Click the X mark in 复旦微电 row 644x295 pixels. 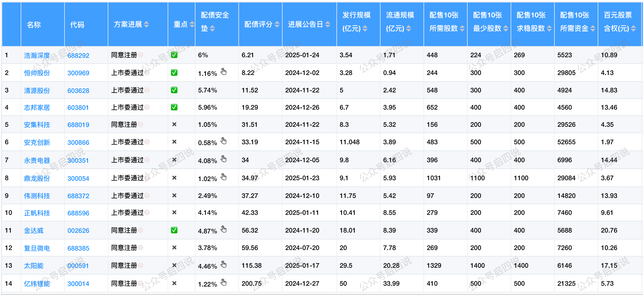[x=174, y=248]
